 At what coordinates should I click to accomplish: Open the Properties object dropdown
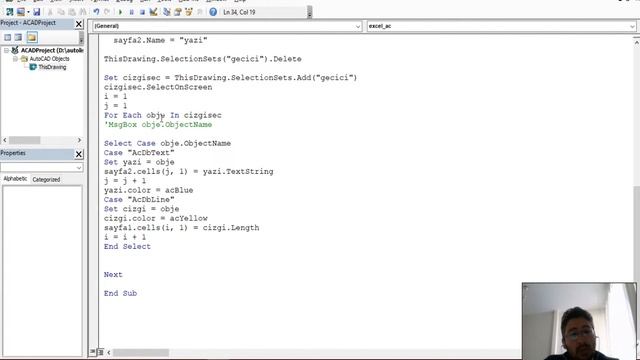[79, 168]
